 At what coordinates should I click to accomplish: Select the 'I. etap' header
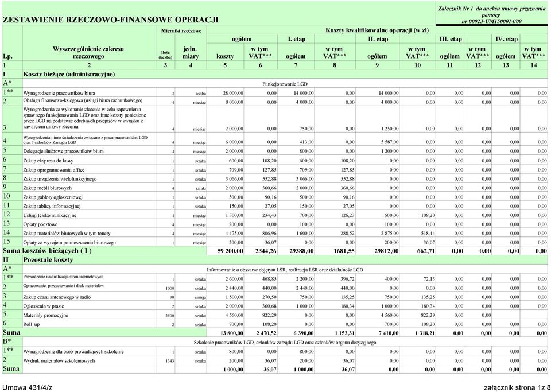tap(296, 39)
